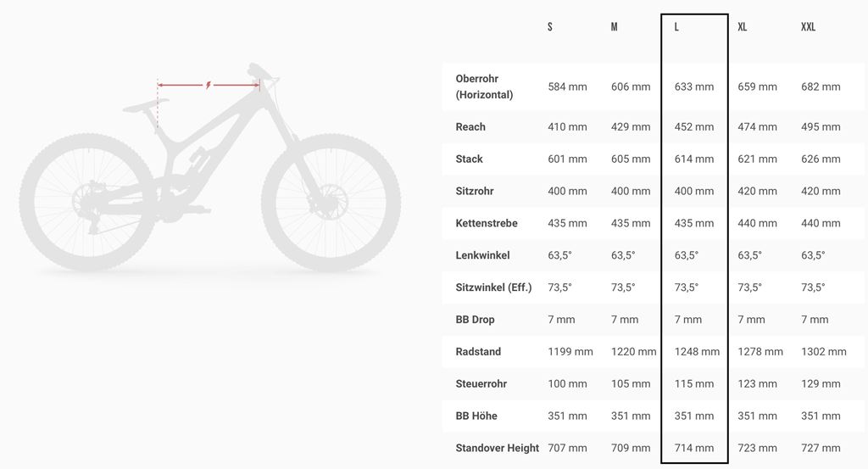Click the bike's front wheel in the diagram
Image resolution: width=868 pixels, height=469 pixels.
pyautogui.click(x=331, y=203)
